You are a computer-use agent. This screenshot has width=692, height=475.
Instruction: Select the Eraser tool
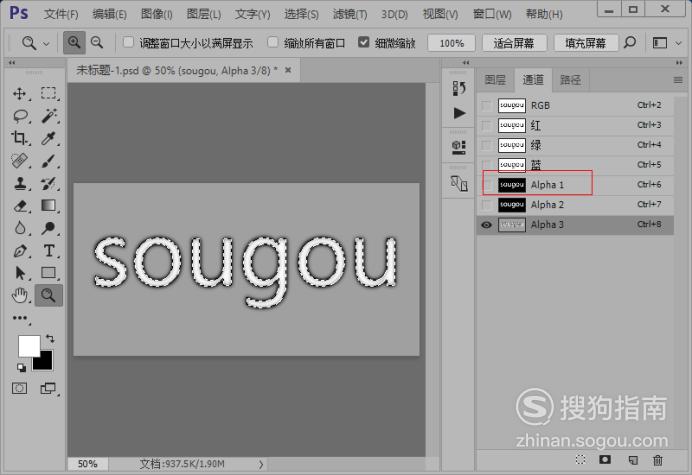coord(19,206)
